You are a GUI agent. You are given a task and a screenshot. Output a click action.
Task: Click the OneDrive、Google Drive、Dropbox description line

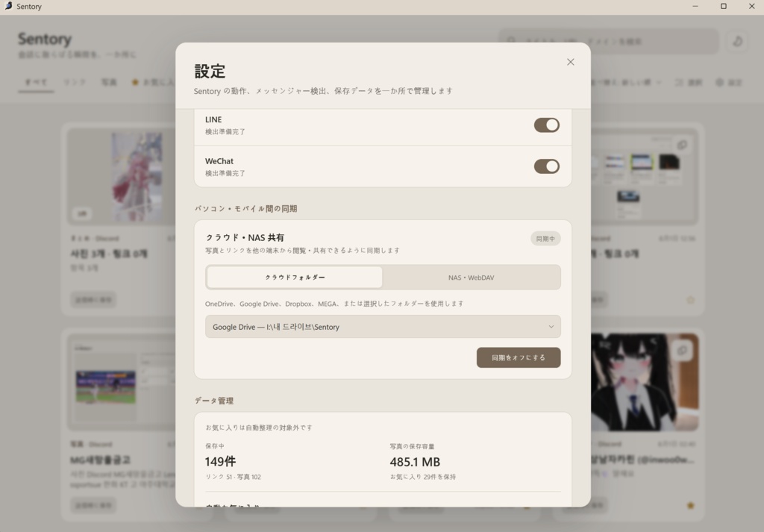[334, 304]
